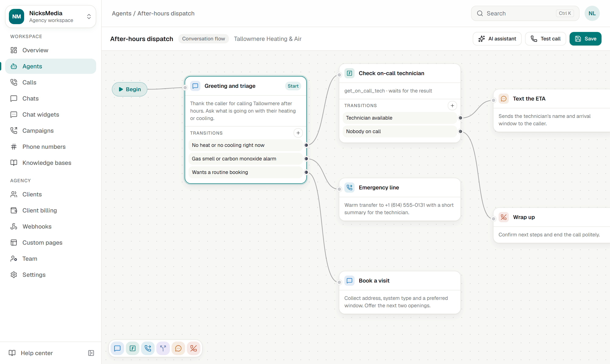The width and height of the screenshot is (610, 364).
Task: Select the Technician available transition
Action: [x=400, y=118]
